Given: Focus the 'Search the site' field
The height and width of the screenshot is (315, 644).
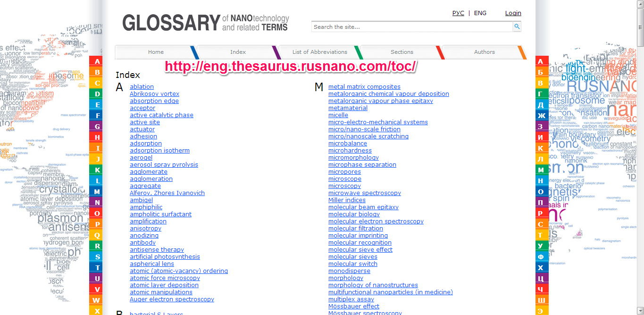Looking at the screenshot, I should 412,27.
